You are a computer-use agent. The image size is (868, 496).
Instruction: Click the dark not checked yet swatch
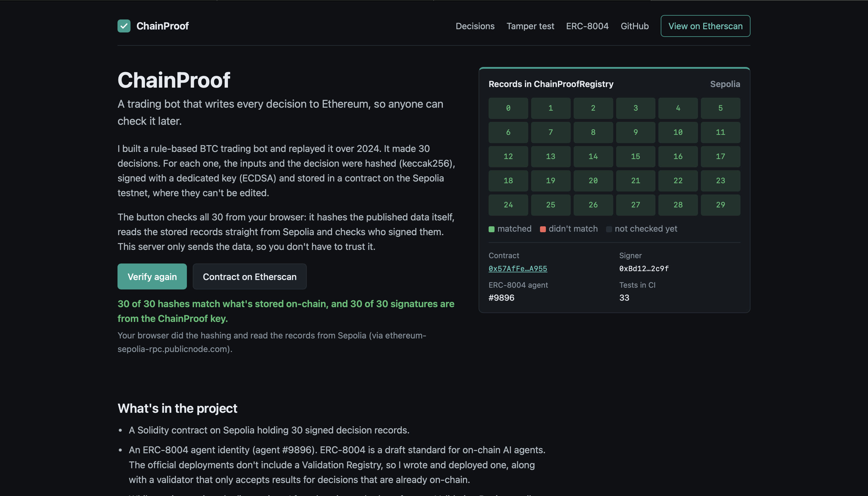(x=609, y=229)
